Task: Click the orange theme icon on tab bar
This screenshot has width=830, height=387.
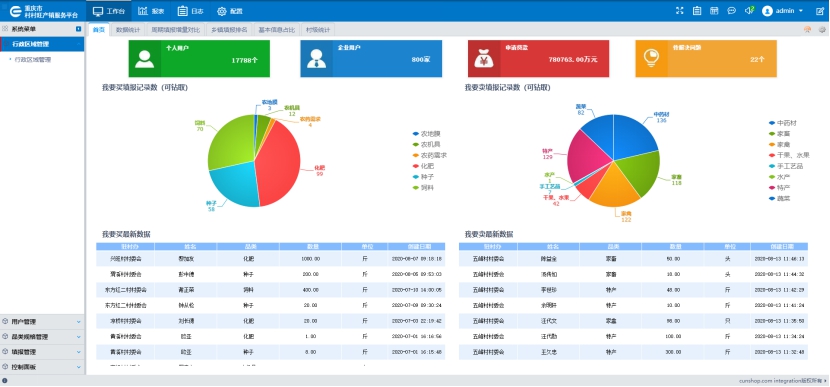Action: (807, 30)
